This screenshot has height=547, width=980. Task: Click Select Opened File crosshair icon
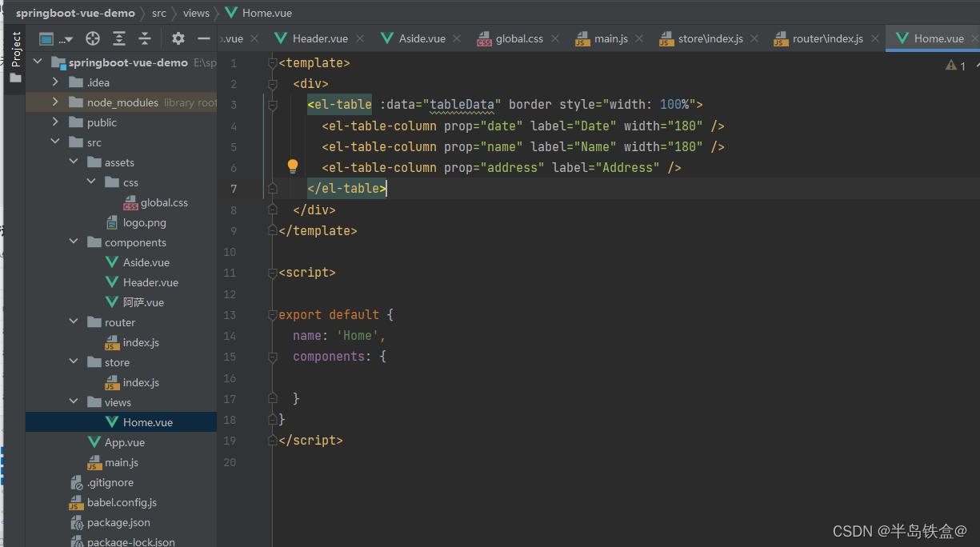(93, 38)
